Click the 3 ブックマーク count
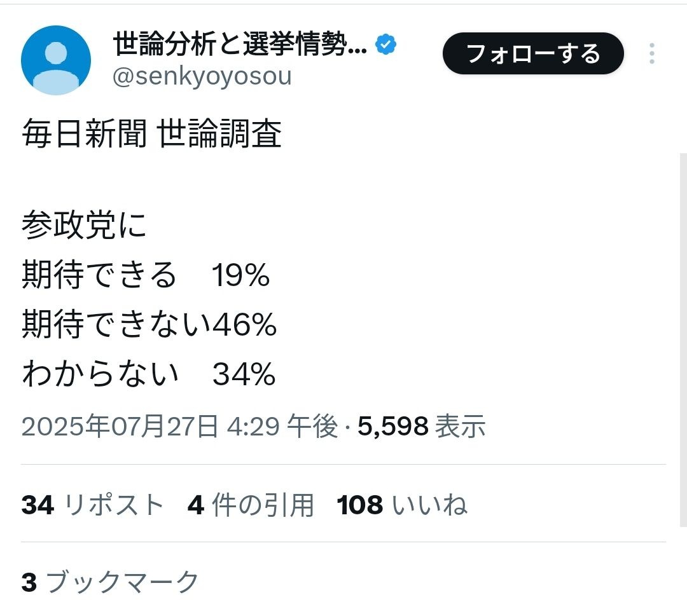Viewport: 687px width, 616px height. (111, 582)
